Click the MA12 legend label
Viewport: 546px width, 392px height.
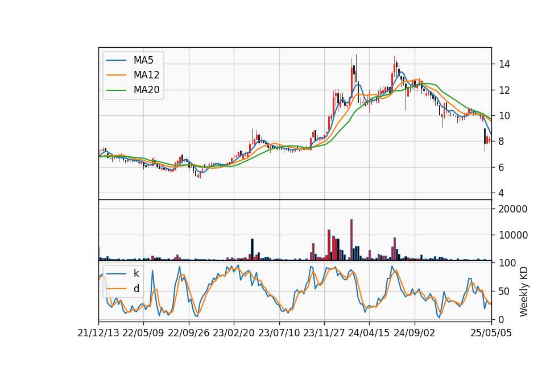(x=146, y=75)
